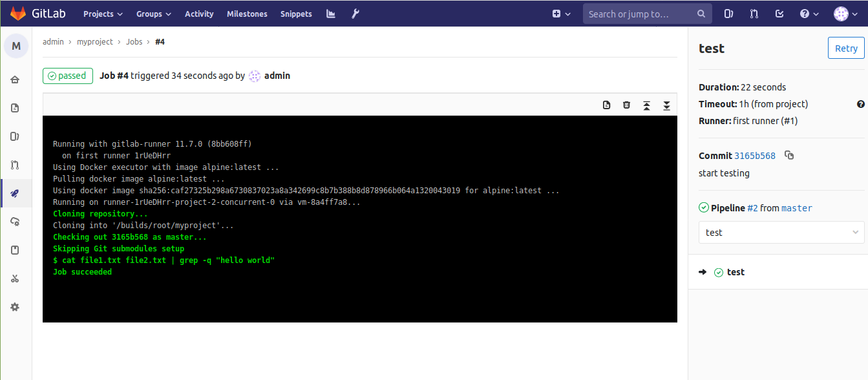Click the #4 breadcrumb link
868x380 pixels.
[160, 42]
